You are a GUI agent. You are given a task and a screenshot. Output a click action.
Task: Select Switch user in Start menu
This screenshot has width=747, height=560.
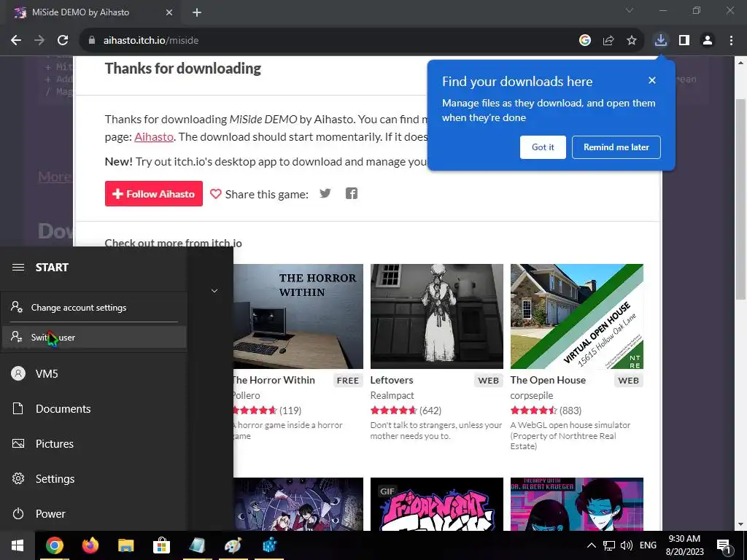pos(93,337)
